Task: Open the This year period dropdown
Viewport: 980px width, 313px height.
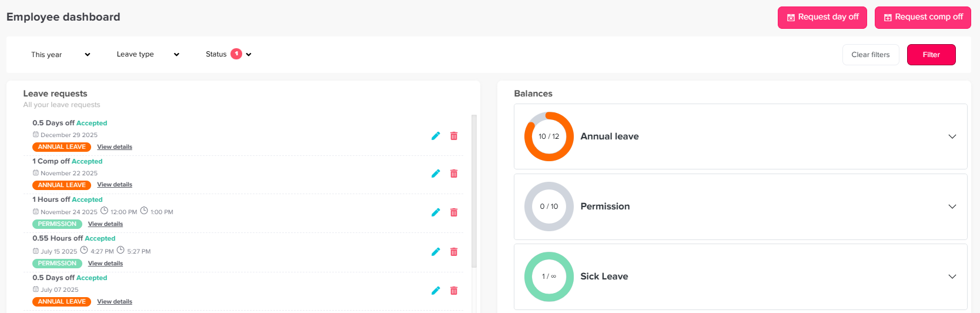Action: 61,55
